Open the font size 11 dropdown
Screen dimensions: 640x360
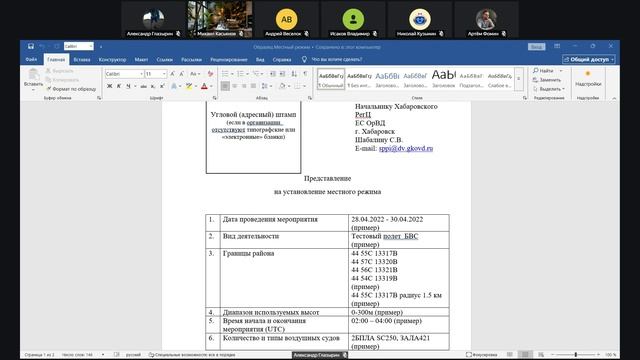click(164, 74)
